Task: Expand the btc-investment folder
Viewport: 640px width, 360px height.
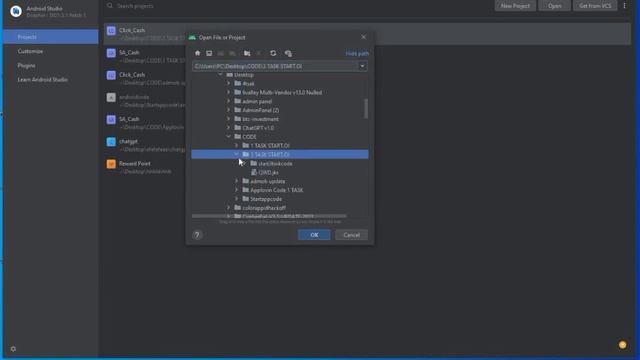Action: [229, 119]
